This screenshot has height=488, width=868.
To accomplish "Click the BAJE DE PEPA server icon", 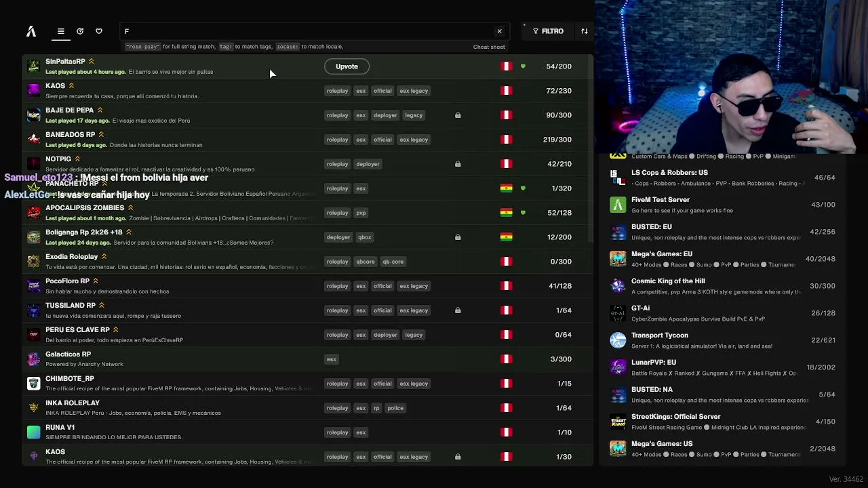I will (33, 115).
